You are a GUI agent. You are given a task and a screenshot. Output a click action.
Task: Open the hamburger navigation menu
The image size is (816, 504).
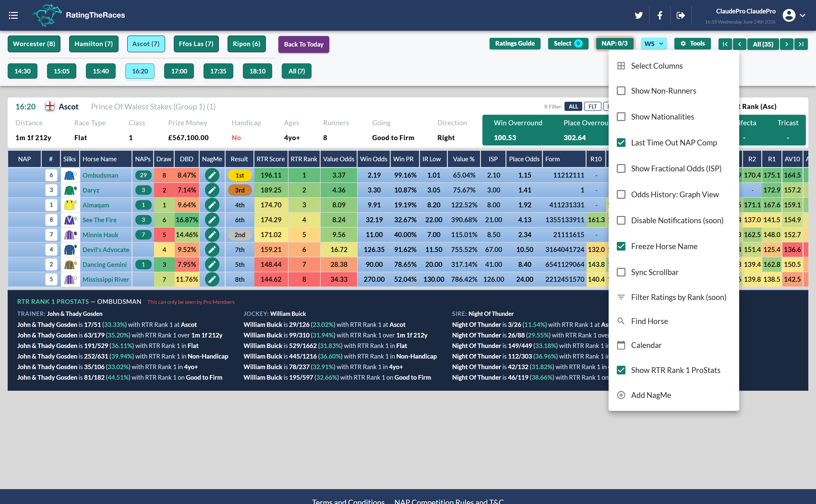[x=13, y=15]
